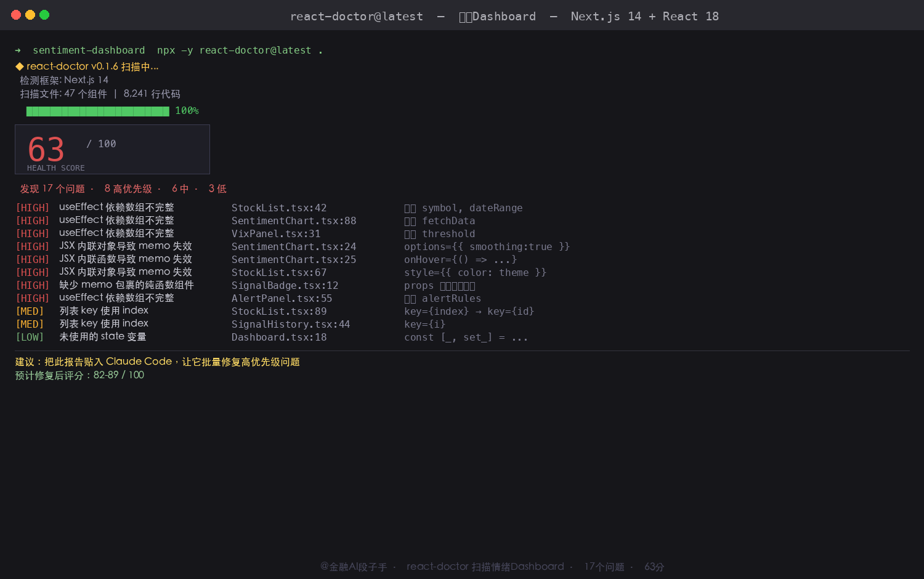
Task: Click the issue description on the StockList.tsx:89 row
Action: (103, 311)
